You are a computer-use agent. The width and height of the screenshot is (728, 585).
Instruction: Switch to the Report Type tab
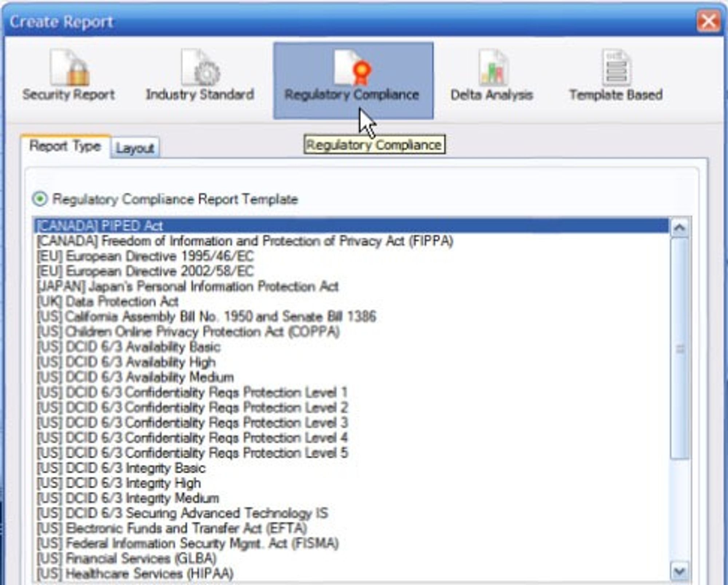click(x=65, y=146)
